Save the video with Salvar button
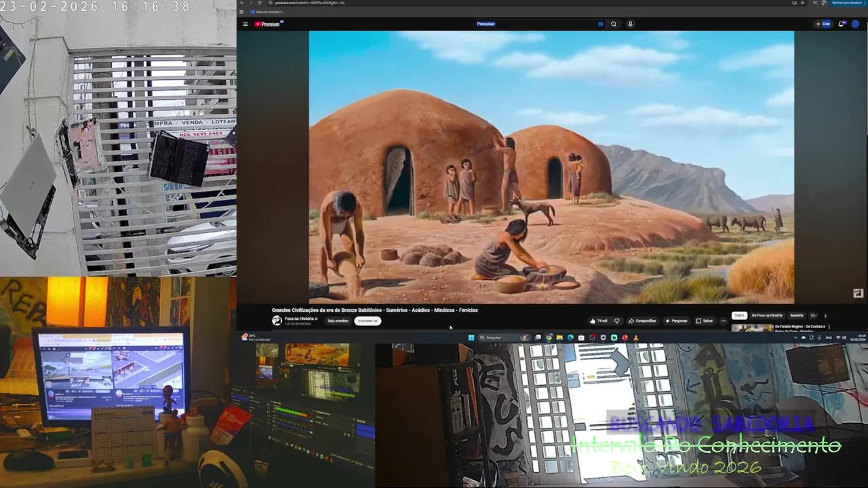 point(705,321)
